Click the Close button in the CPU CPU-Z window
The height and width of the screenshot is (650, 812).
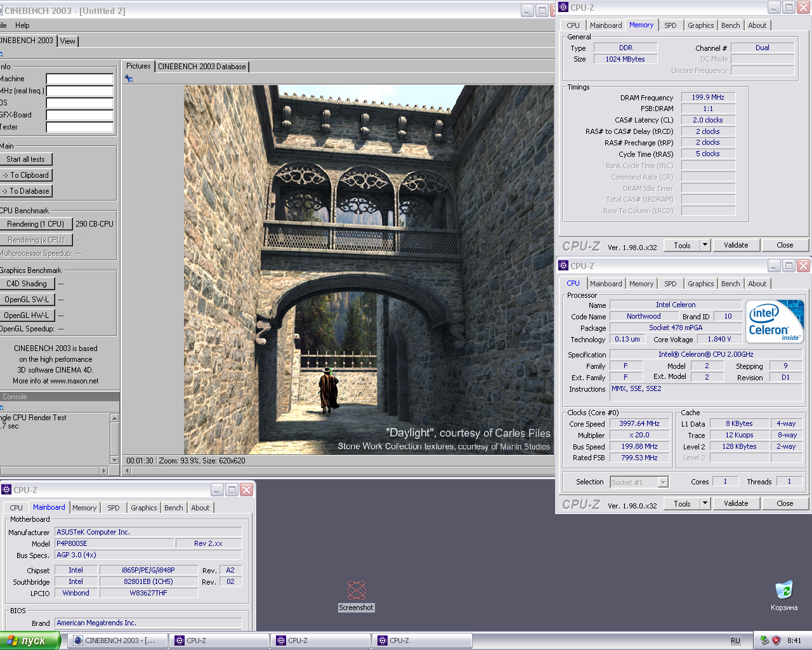coord(785,503)
